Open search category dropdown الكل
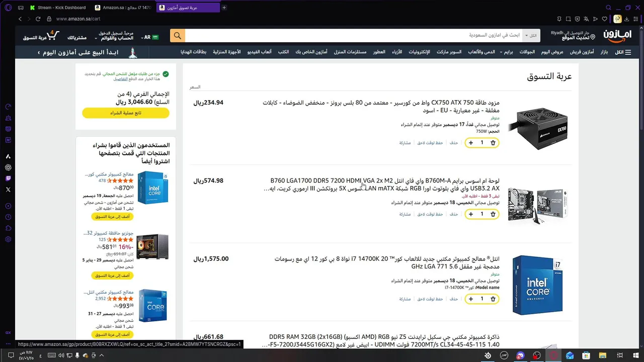The width and height of the screenshot is (644, 362). (531, 36)
